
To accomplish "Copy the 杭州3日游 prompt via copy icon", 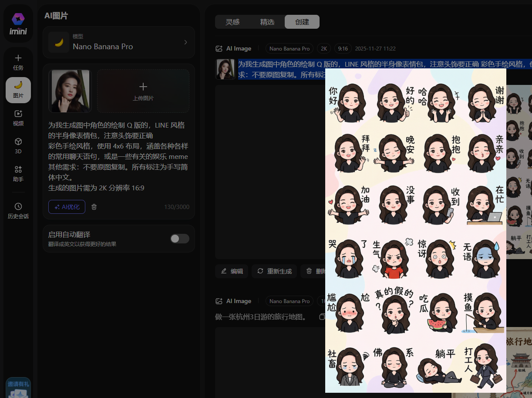I will [x=322, y=317].
